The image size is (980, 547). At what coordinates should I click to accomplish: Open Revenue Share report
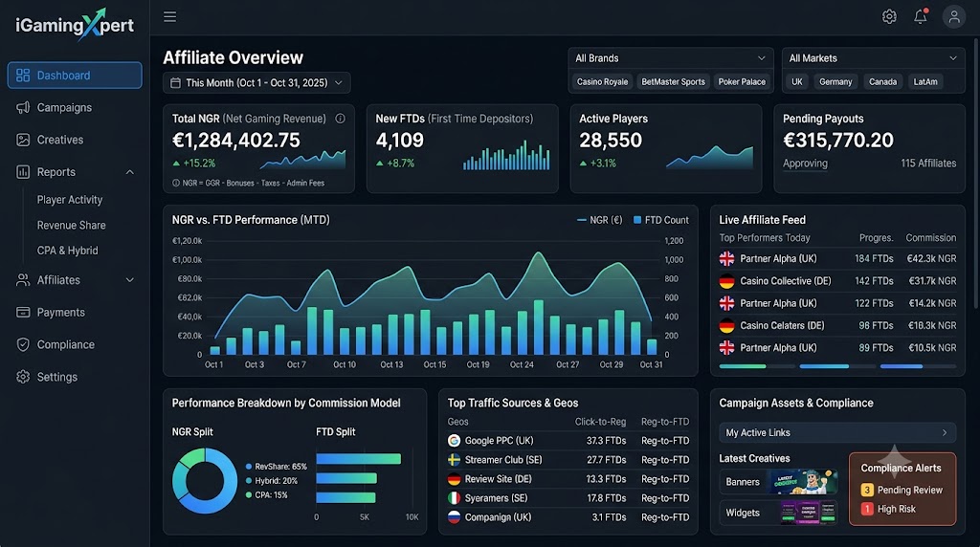coord(71,226)
